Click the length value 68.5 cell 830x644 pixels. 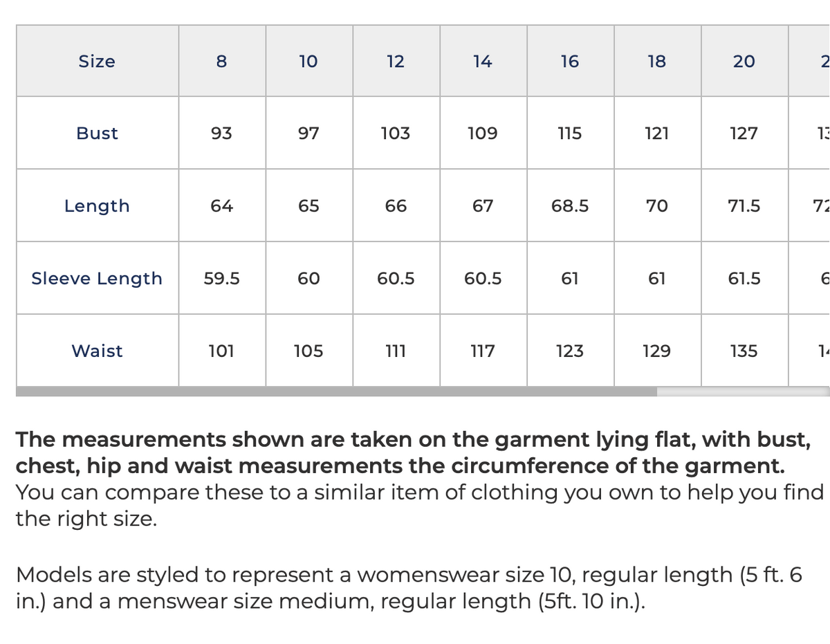571,205
